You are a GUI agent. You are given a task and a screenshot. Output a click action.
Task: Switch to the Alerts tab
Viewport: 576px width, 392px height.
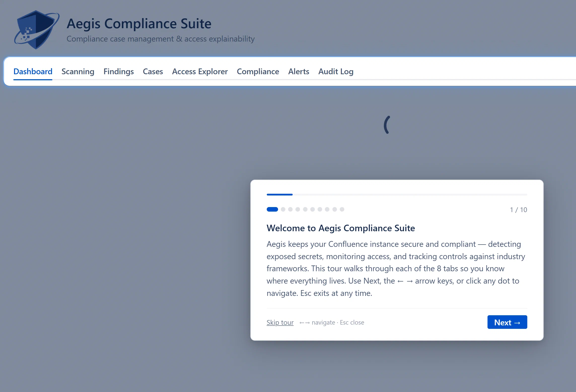point(299,71)
